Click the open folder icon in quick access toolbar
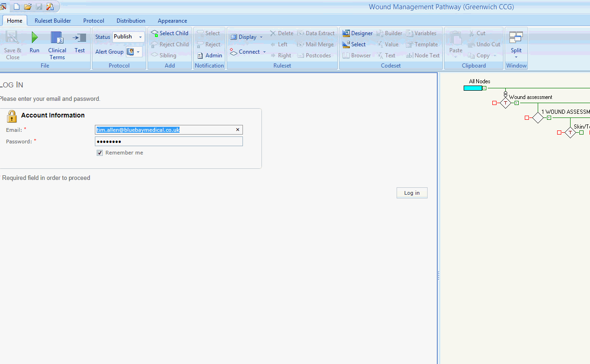 pyautogui.click(x=28, y=6)
